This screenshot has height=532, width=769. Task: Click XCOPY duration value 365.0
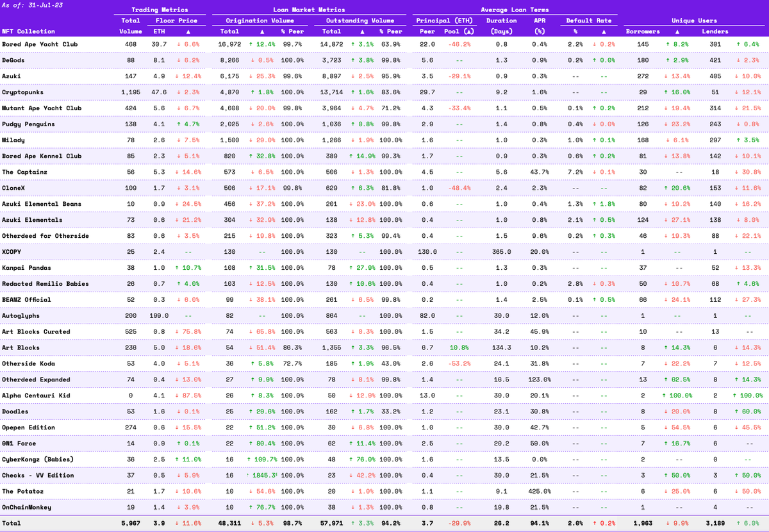coord(500,252)
